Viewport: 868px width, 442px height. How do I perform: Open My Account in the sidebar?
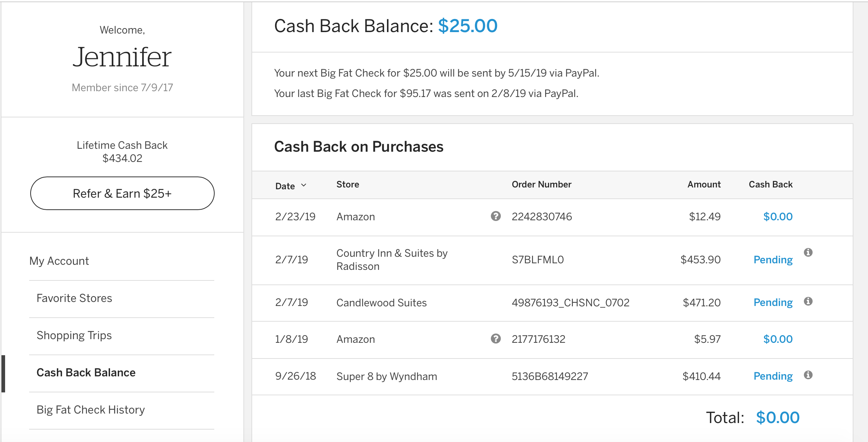[x=59, y=261]
